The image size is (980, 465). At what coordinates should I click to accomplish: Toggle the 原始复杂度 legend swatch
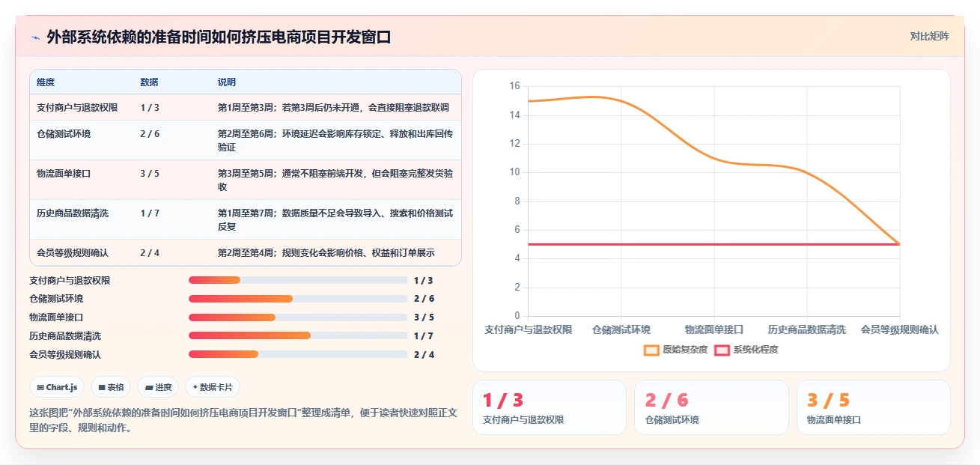pos(651,350)
